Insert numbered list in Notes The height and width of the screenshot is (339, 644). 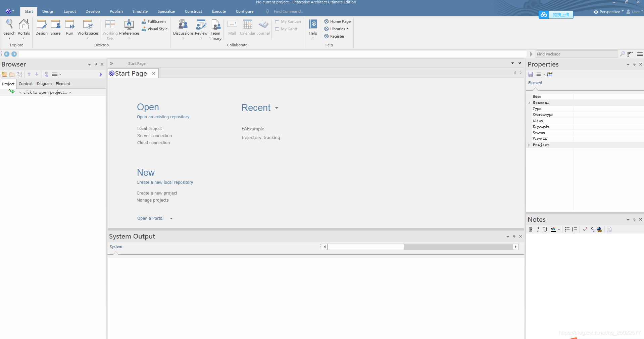(575, 229)
